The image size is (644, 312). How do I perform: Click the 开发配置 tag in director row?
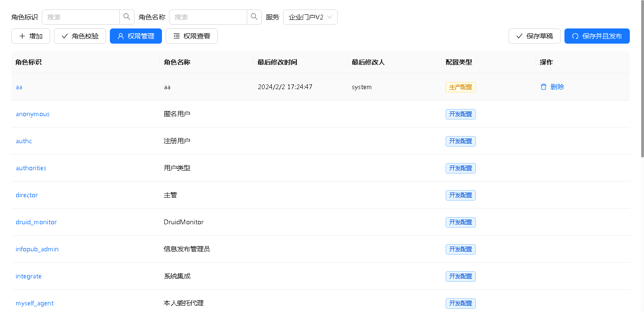tap(460, 195)
